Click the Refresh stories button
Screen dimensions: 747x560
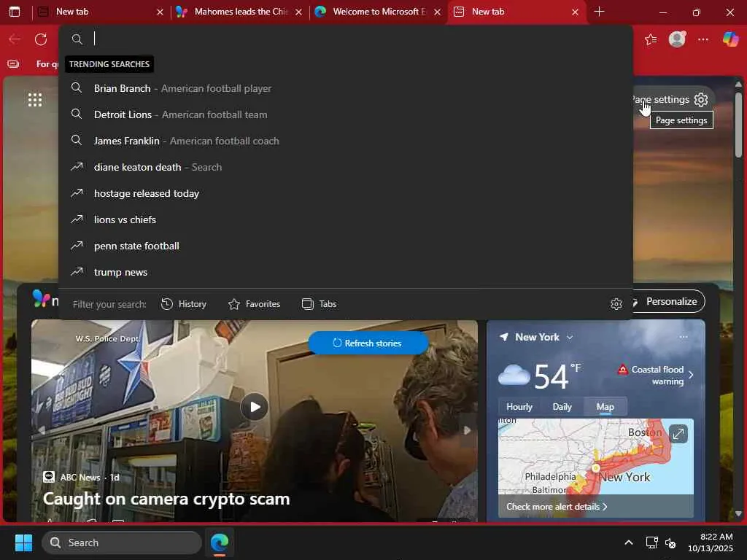368,343
